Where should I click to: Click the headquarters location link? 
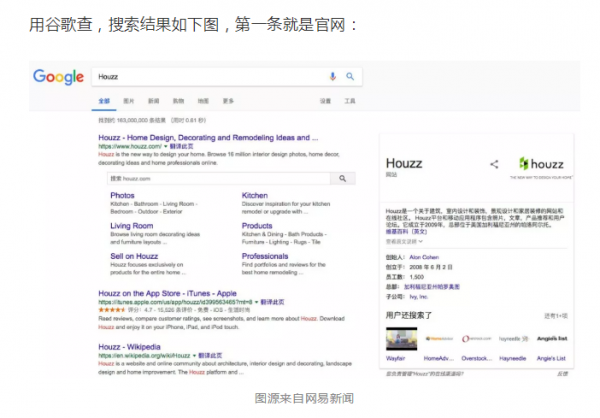pyautogui.click(x=432, y=287)
